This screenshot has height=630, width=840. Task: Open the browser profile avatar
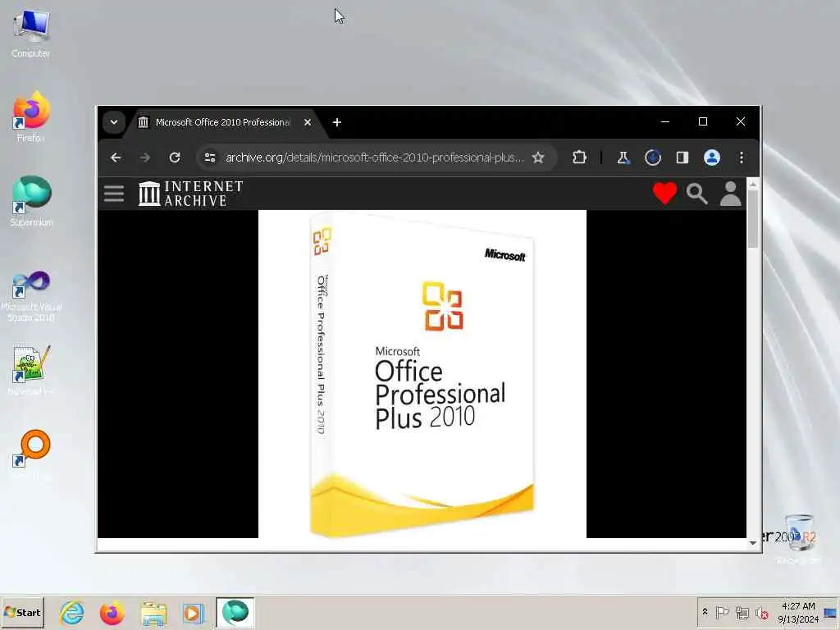click(x=712, y=157)
